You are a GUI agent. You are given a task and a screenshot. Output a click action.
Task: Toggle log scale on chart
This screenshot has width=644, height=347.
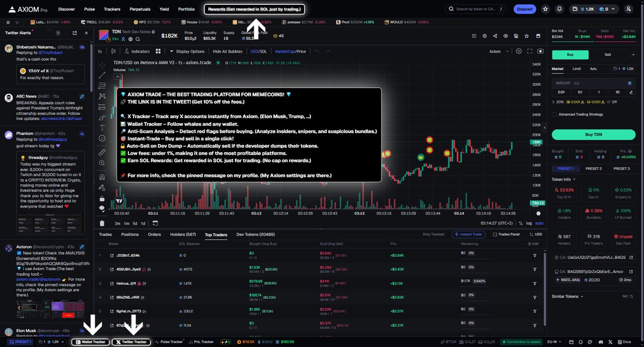click(530, 223)
